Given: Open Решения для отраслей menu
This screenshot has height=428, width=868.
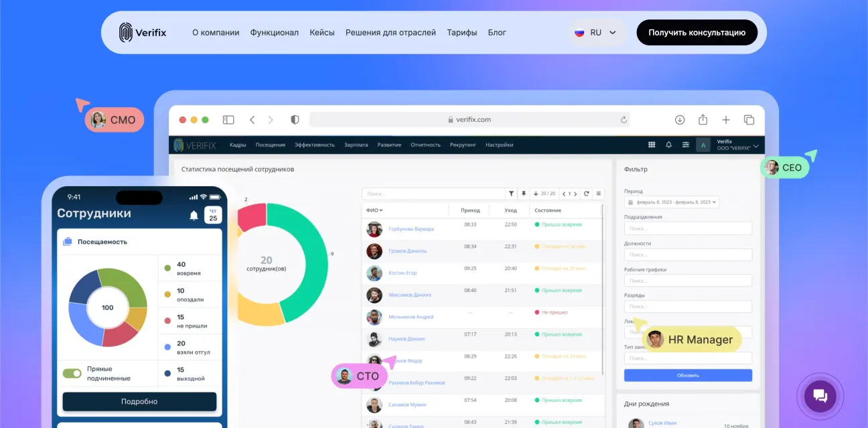Looking at the screenshot, I should click(390, 32).
